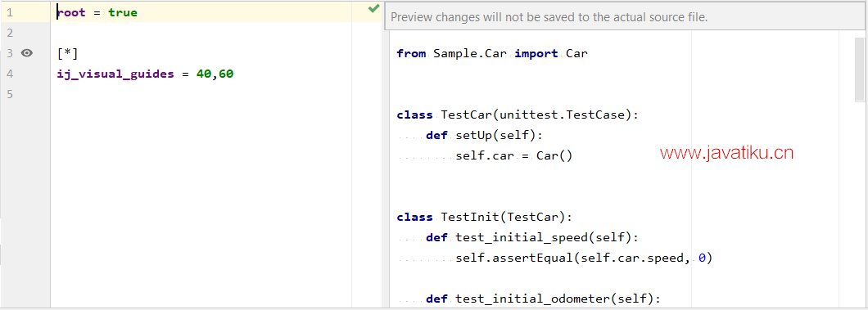Click the '[*]' section header
The height and width of the screenshot is (310, 868).
[x=67, y=54]
